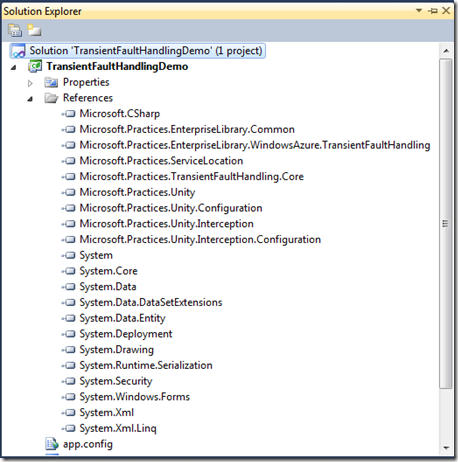Click the References folder icon
458x462 pixels.
(x=51, y=98)
